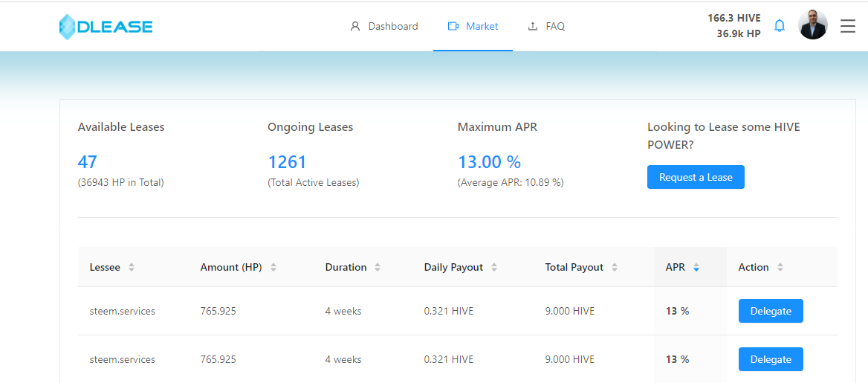Sort table by Daily Payout column

(494, 267)
